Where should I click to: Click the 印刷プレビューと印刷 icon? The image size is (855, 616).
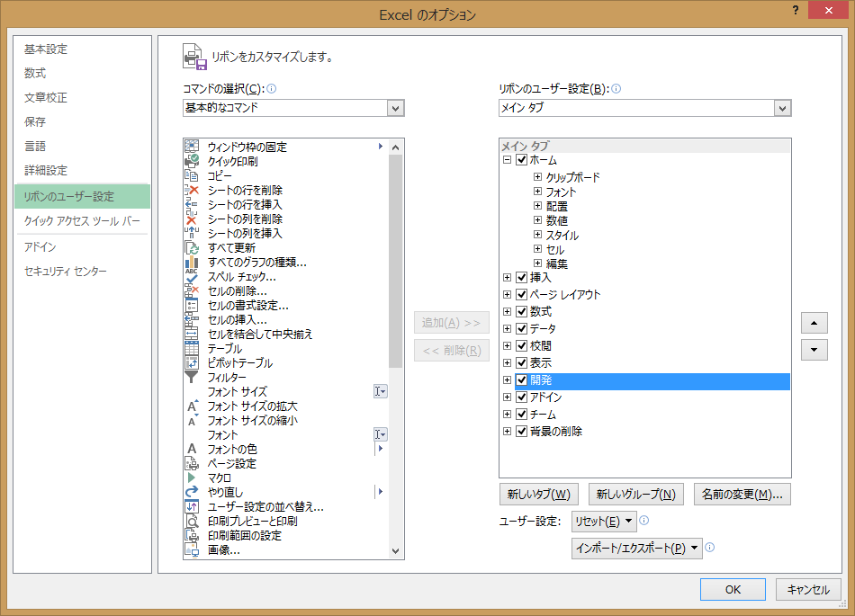tap(192, 522)
